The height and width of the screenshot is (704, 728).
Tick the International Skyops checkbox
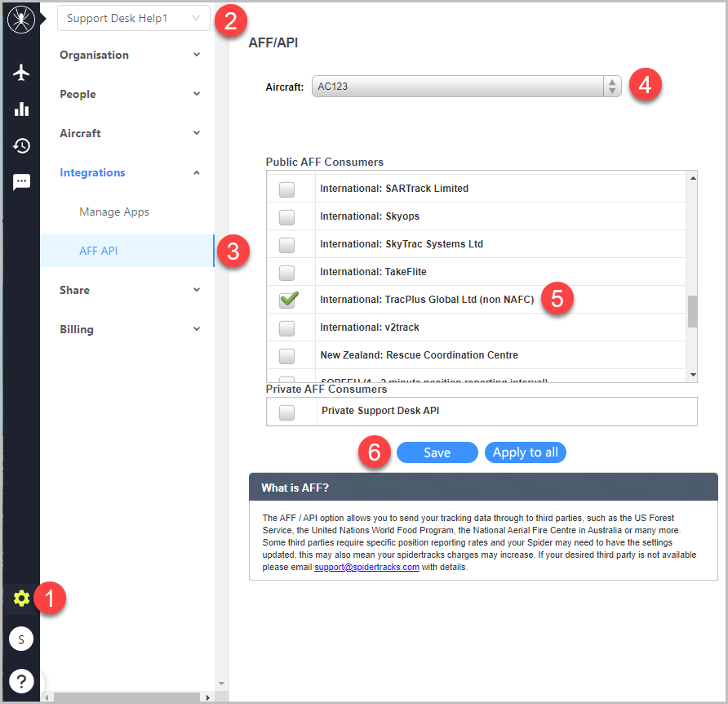(x=286, y=217)
